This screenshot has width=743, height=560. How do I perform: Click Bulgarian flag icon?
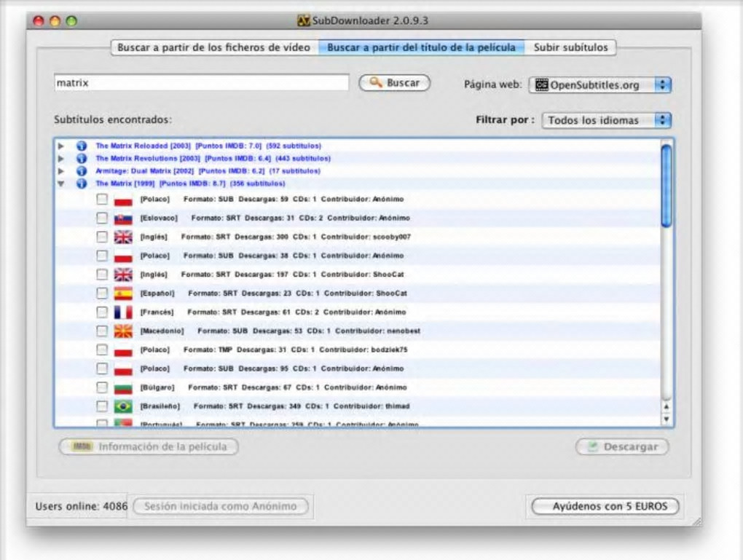pyautogui.click(x=123, y=387)
